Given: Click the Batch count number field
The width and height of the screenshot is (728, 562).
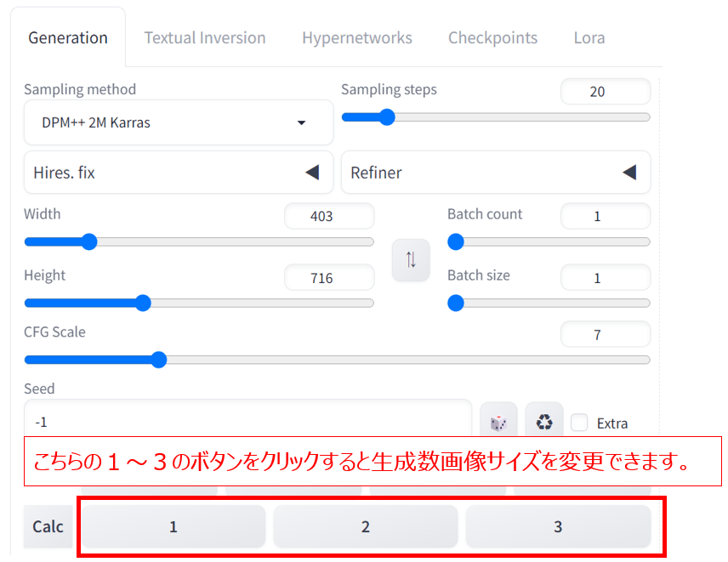Looking at the screenshot, I should coord(606,216).
